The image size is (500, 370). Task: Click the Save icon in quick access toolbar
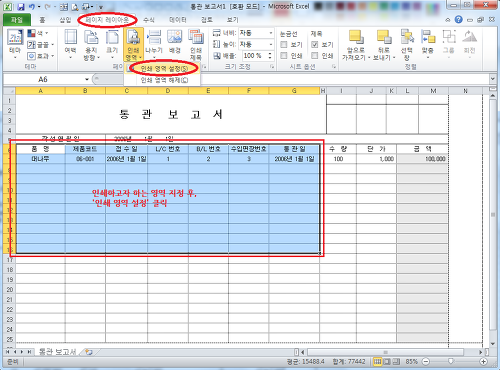click(x=21, y=7)
